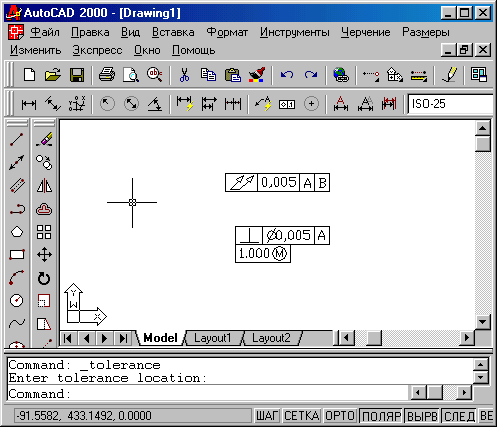Click the Copy icon

(x=208, y=75)
